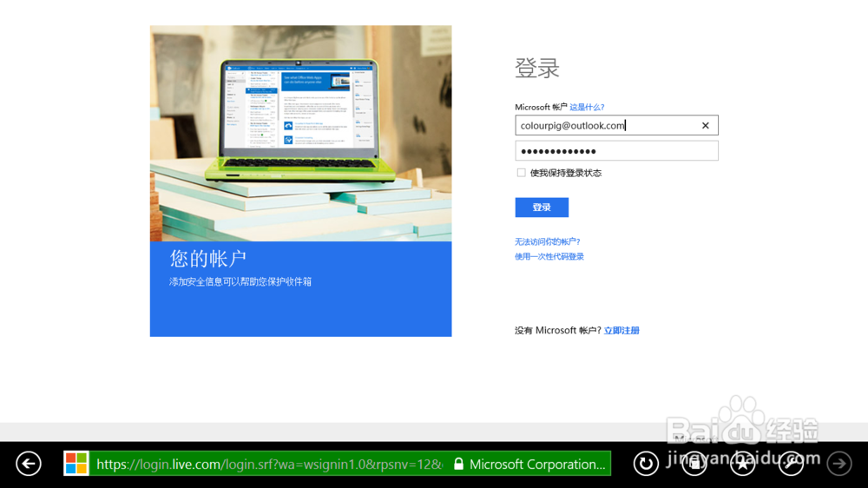
Task: Go back with the browser back arrow
Action: 29,464
